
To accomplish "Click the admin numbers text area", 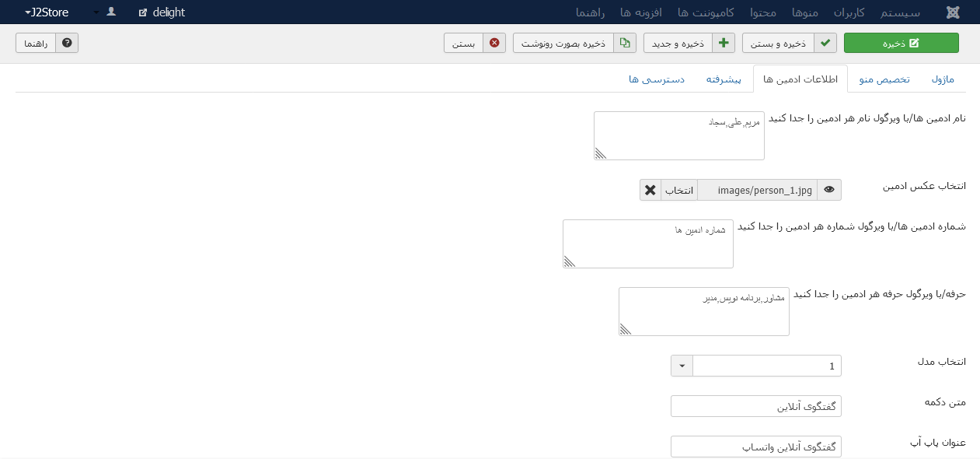I will [x=648, y=244].
